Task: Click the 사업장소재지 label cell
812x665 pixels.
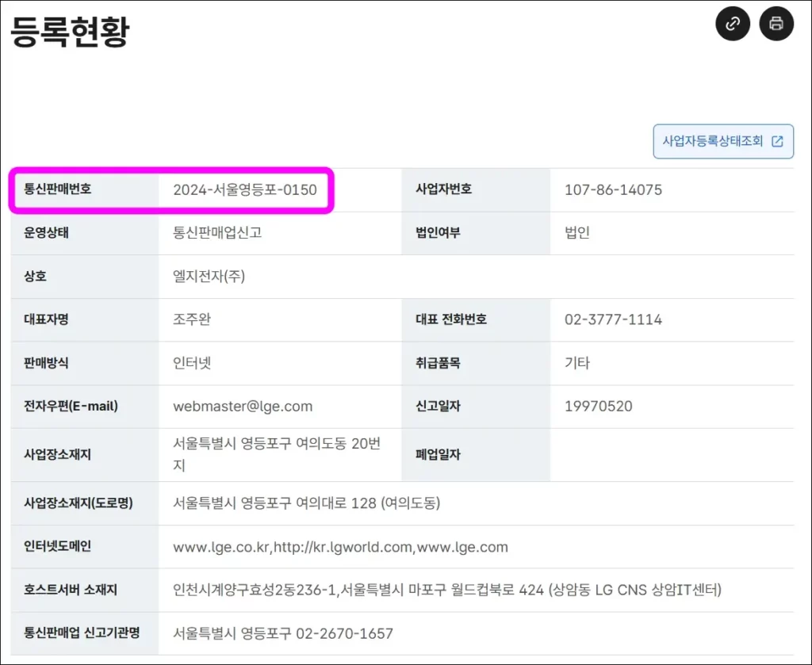Action: (84, 455)
